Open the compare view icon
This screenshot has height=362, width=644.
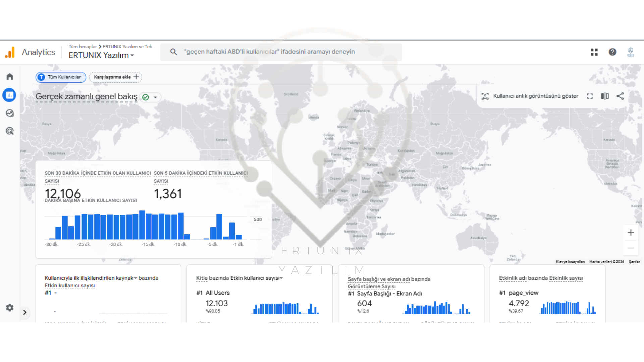[605, 96]
